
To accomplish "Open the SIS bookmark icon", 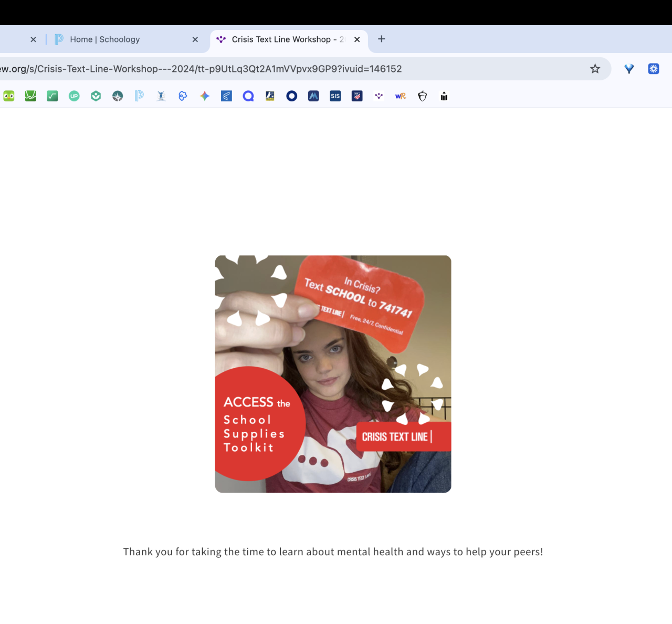I will coord(335,96).
